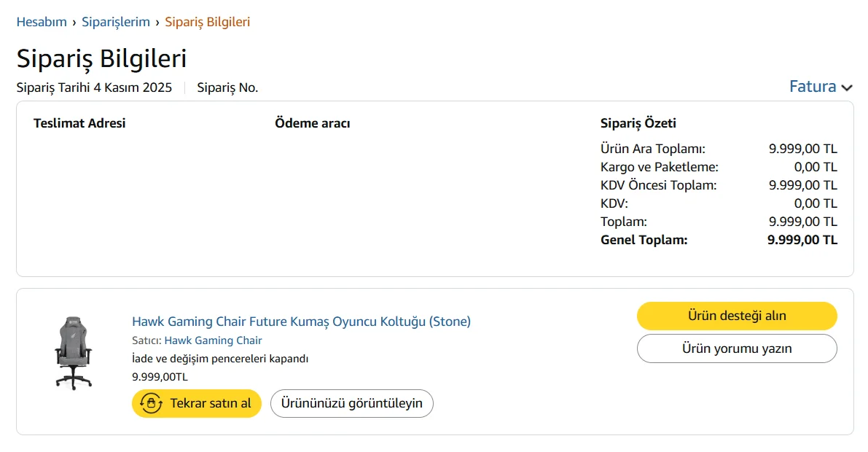The image size is (868, 452).
Task: Click the KDV Öncesi Toplam label
Action: click(658, 185)
